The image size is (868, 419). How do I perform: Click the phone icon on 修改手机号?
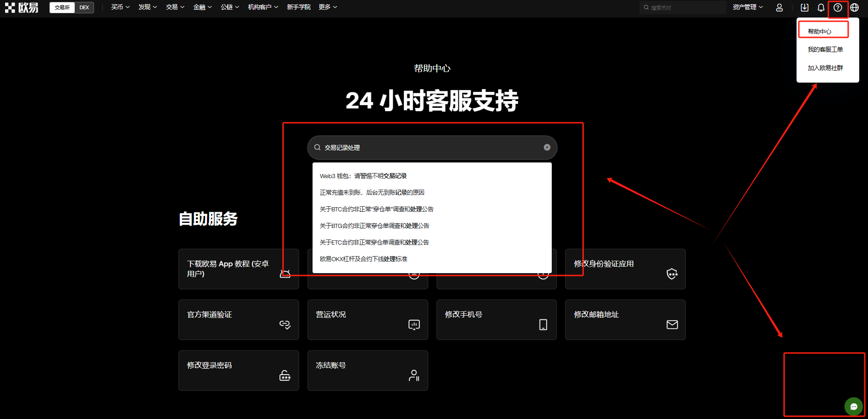pos(543,325)
